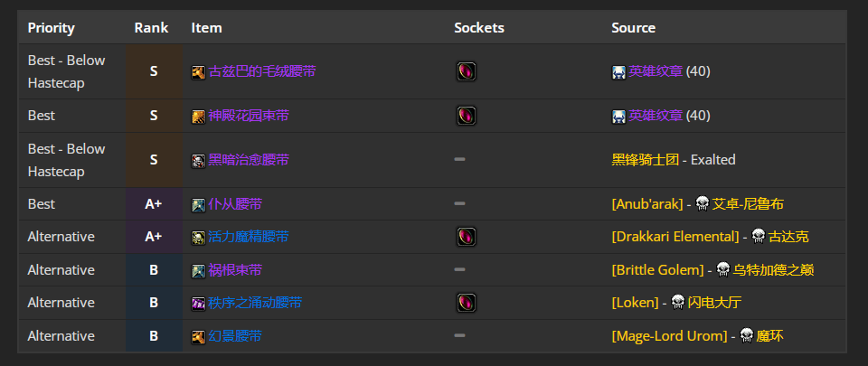Open the 黑锋骑士团 faction link
Viewport: 868px width, 366px height.
[645, 160]
